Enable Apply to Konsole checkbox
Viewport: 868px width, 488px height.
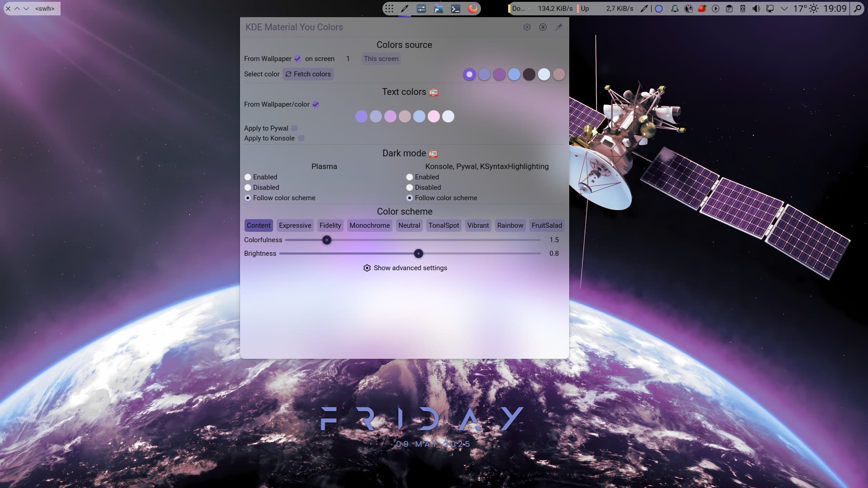click(301, 138)
